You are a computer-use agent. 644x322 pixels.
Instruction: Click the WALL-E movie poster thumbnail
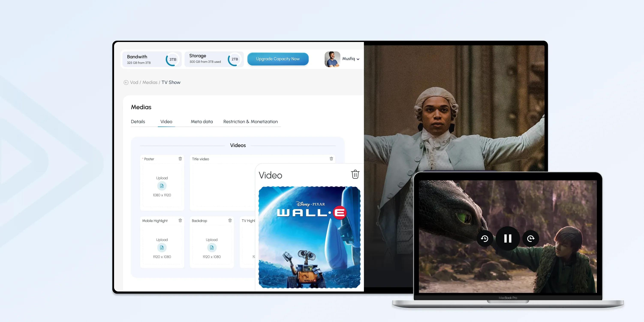pyautogui.click(x=309, y=237)
